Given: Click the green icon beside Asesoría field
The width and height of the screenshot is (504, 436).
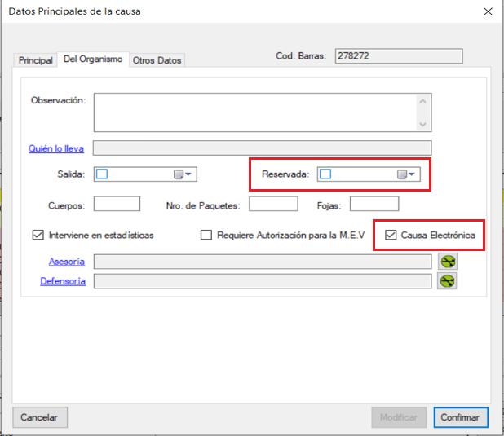Looking at the screenshot, I should point(447,262).
